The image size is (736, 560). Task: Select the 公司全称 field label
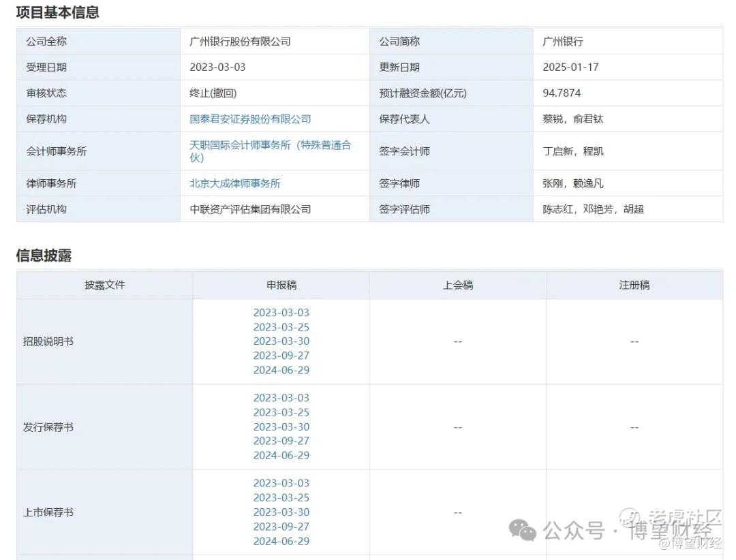click(x=46, y=42)
